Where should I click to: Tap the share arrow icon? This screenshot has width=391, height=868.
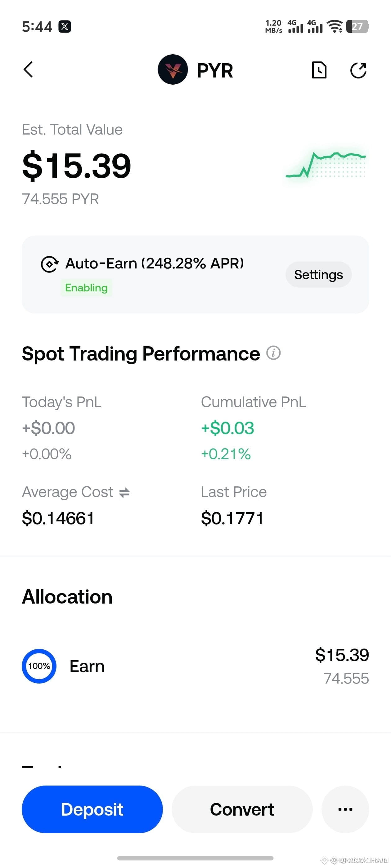358,70
